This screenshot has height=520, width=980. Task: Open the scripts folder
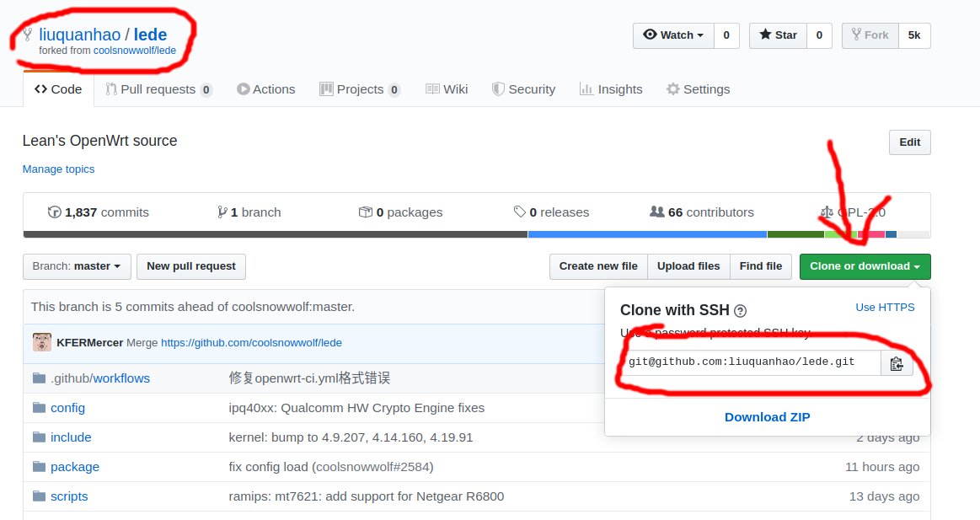(69, 496)
